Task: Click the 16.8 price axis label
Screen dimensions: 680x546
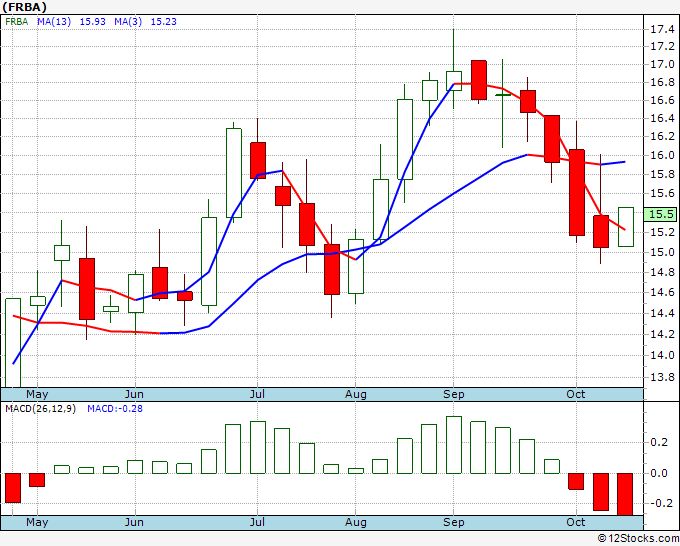Action: pos(662,82)
